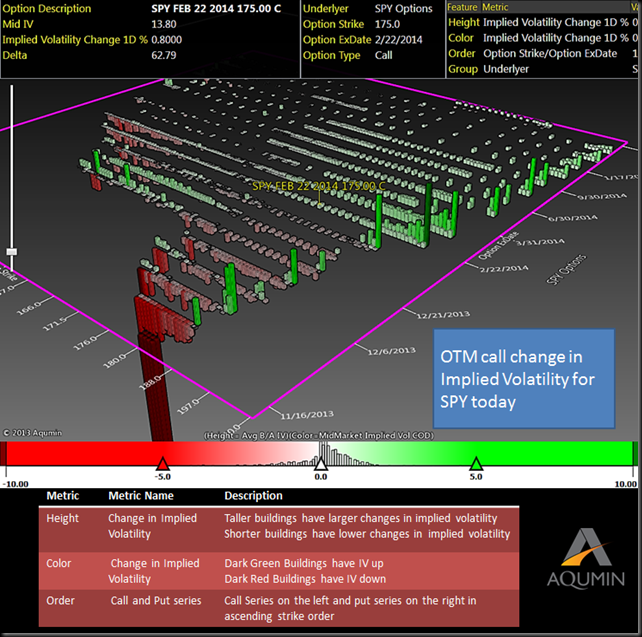Click the 176.0 strike axis label
Image resolution: width=642 pixels, height=637 pixels.
coord(85,342)
